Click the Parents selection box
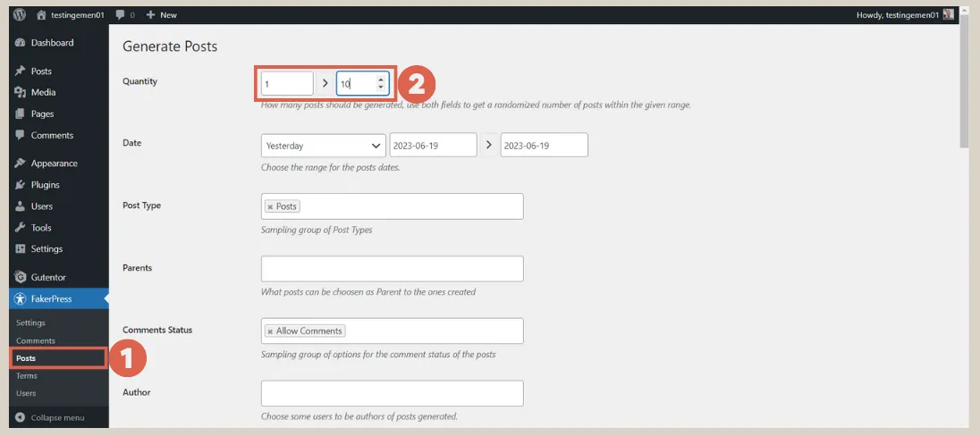980x436 pixels. pyautogui.click(x=392, y=269)
